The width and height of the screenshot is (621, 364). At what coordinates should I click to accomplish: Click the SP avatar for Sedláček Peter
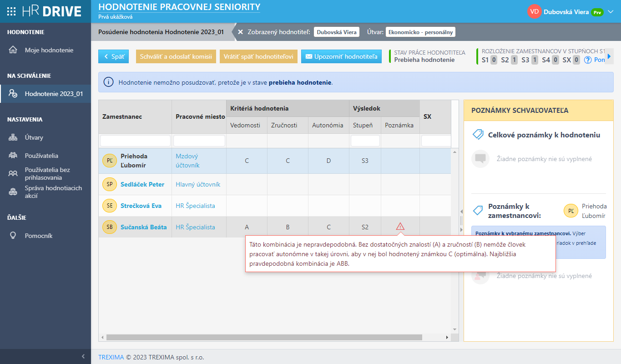click(109, 184)
